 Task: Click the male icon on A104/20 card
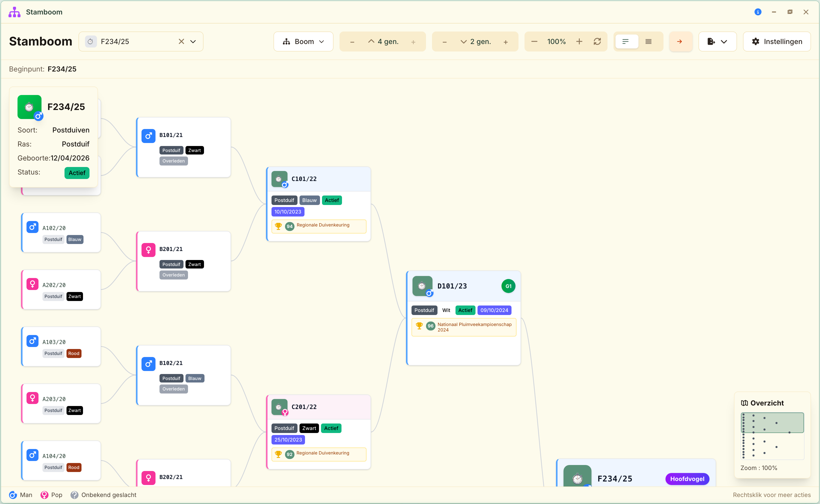pyautogui.click(x=32, y=455)
